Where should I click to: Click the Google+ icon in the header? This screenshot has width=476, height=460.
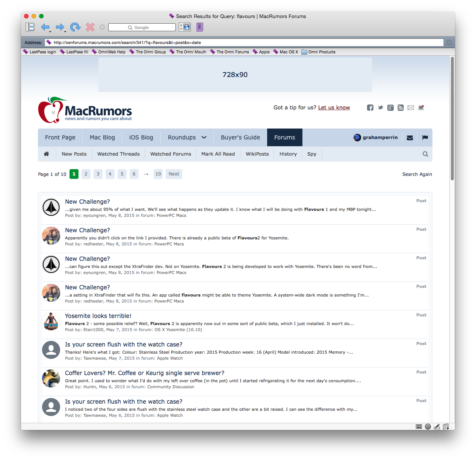[391, 108]
